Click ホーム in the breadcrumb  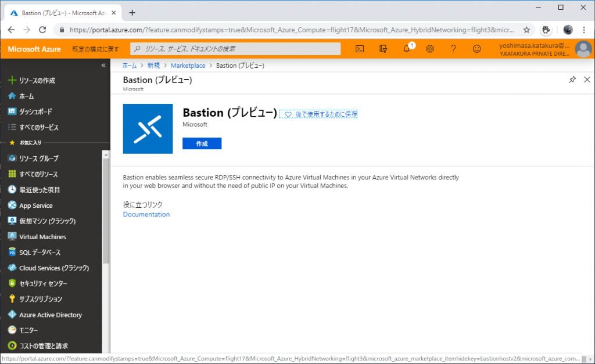click(130, 66)
